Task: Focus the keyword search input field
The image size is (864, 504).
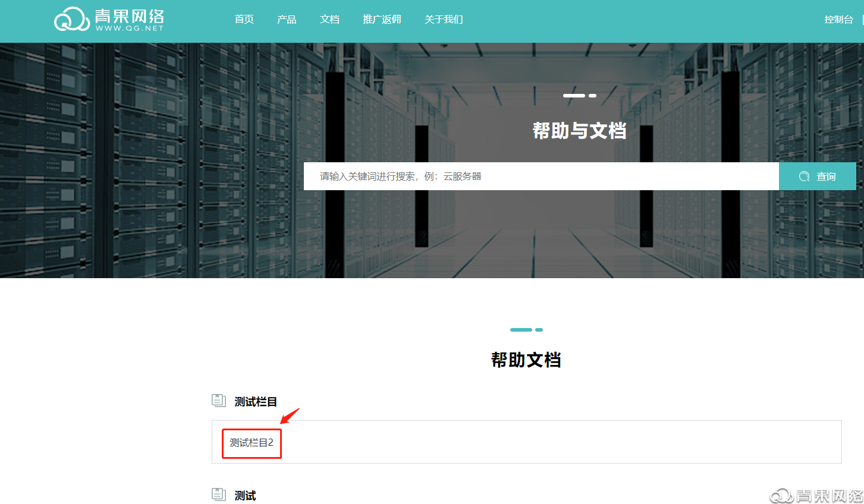Action: pyautogui.click(x=541, y=177)
